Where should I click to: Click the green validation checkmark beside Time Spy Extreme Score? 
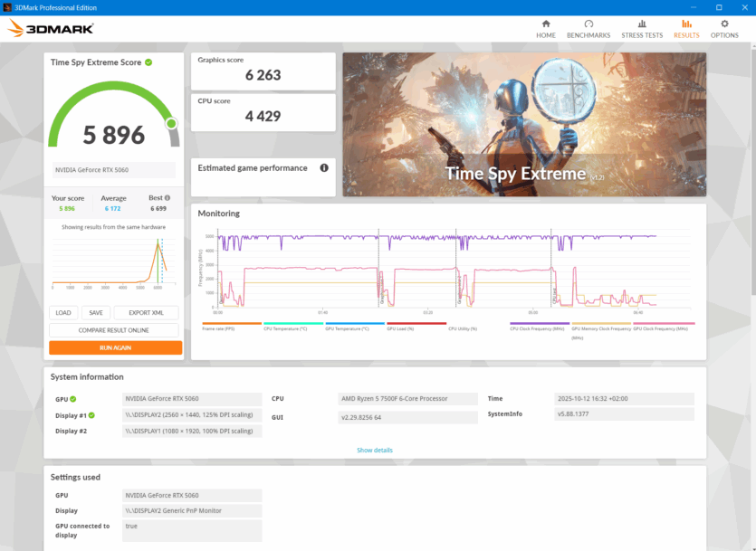148,62
